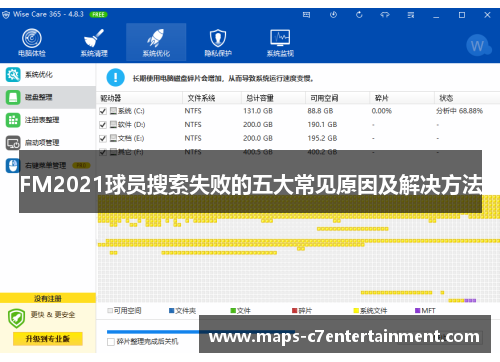
Task: Sort by the 文件系统 column header
Action: [x=212, y=98]
